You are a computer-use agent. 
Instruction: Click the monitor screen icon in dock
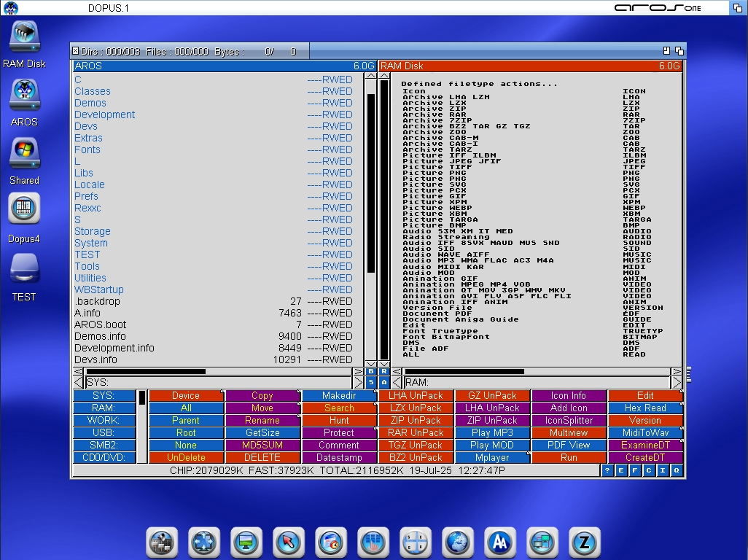tap(246, 542)
